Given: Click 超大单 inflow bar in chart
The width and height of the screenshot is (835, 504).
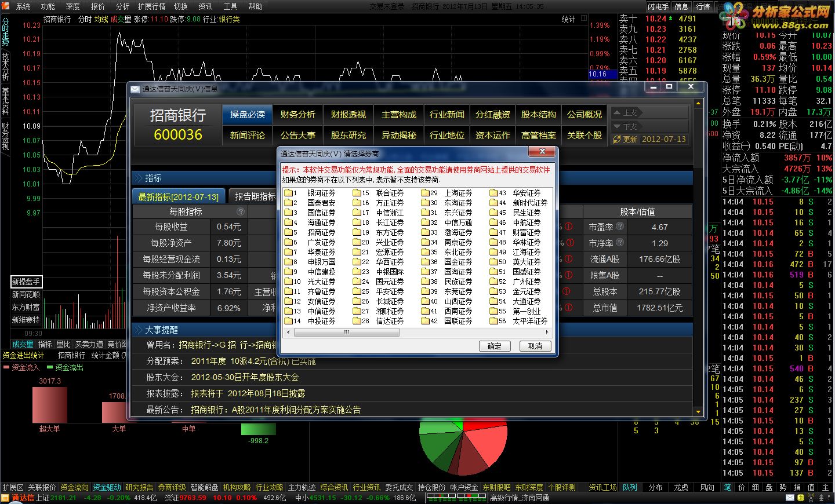Looking at the screenshot, I should [50, 404].
